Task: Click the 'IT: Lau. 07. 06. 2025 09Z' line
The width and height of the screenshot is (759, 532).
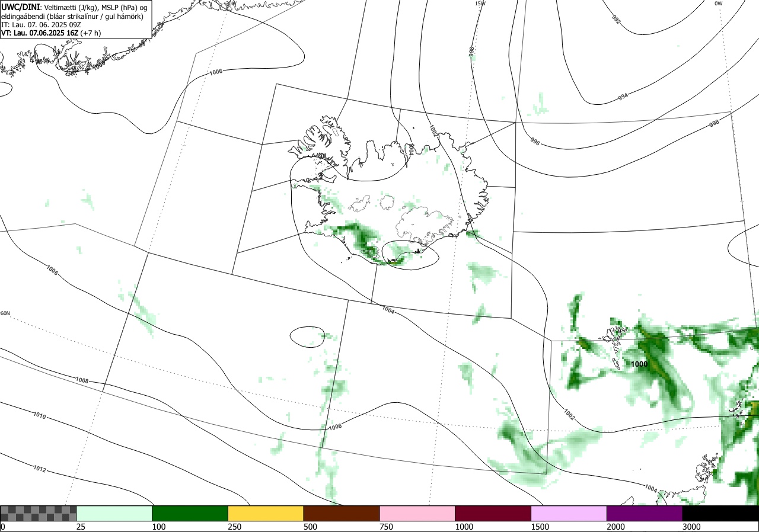Action: (42, 25)
